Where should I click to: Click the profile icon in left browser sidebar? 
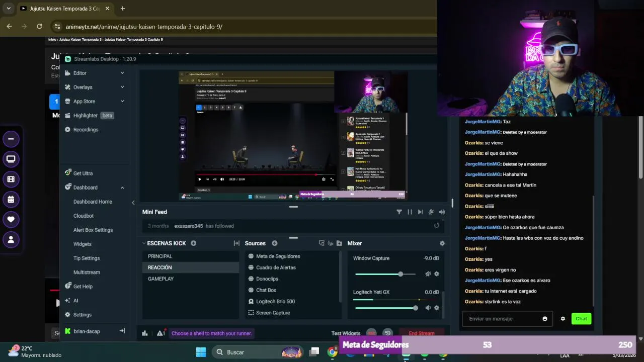pyautogui.click(x=11, y=239)
